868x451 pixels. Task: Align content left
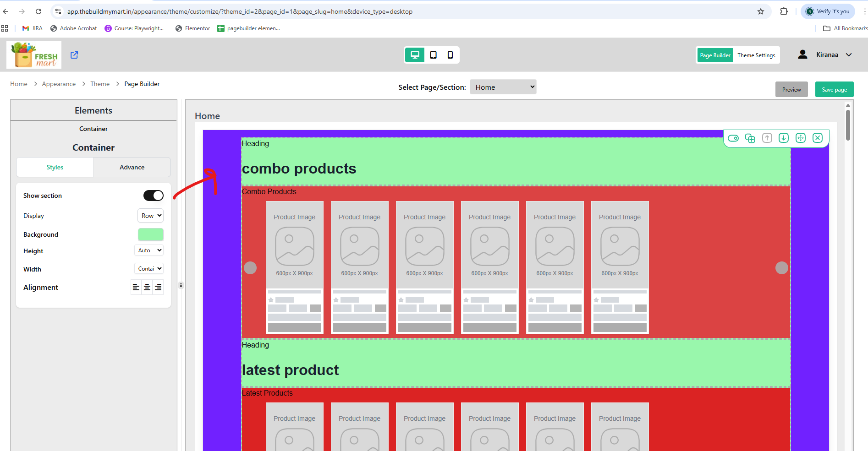136,287
